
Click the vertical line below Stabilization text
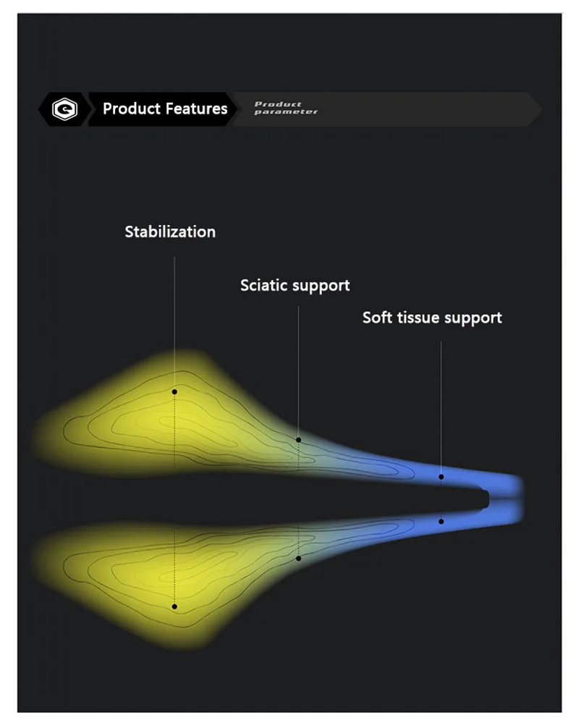(174, 323)
